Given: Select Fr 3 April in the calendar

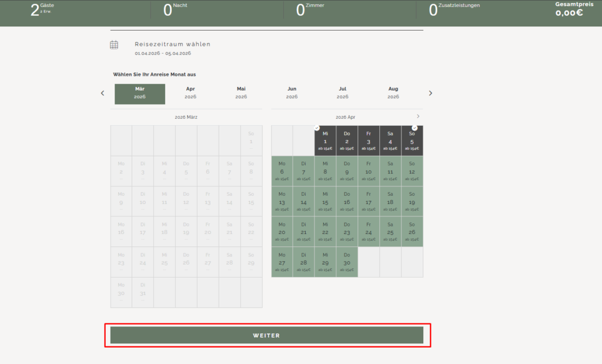Looking at the screenshot, I should coord(369,141).
